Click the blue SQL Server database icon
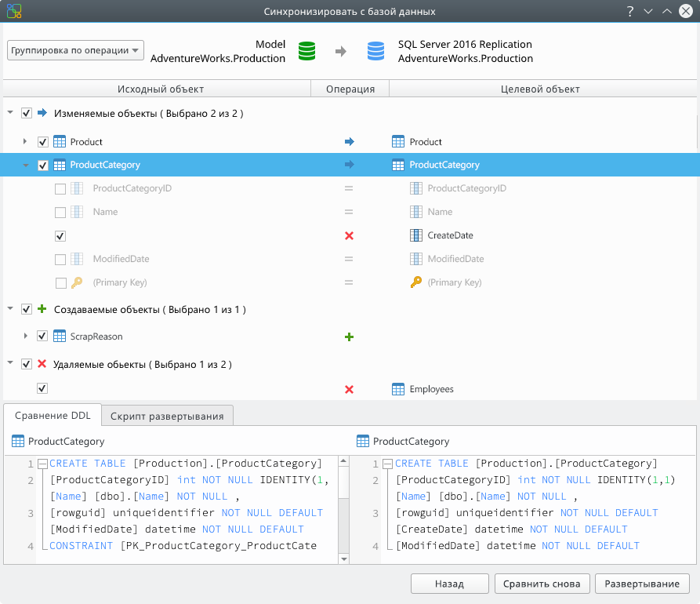Screen dimensions: 700x604 point(375,51)
